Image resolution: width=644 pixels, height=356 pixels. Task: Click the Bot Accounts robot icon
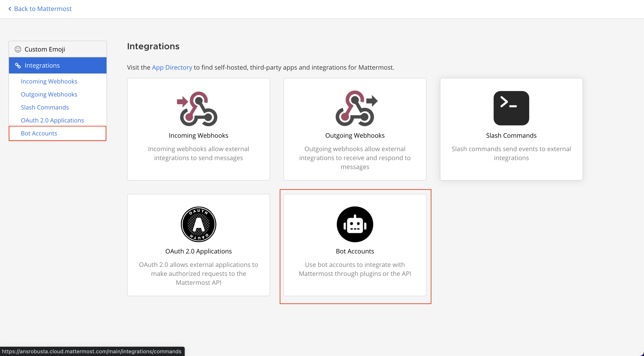click(355, 224)
